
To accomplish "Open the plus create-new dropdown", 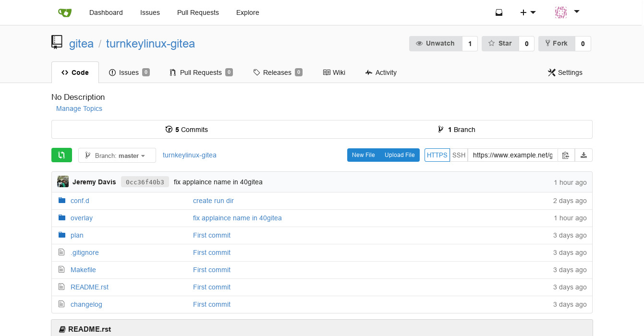I will (528, 12).
